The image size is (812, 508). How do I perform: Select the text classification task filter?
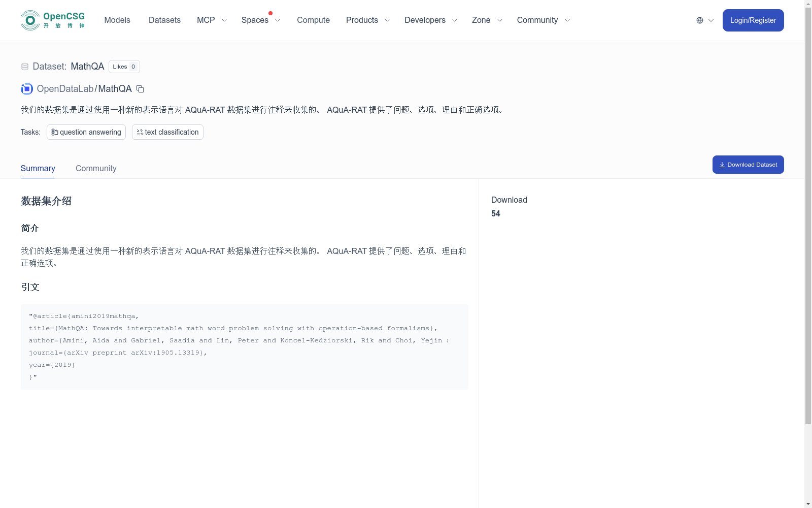(167, 132)
